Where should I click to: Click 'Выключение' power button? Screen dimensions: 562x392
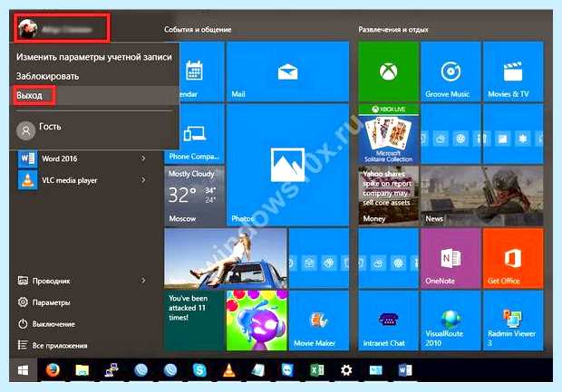point(46,324)
